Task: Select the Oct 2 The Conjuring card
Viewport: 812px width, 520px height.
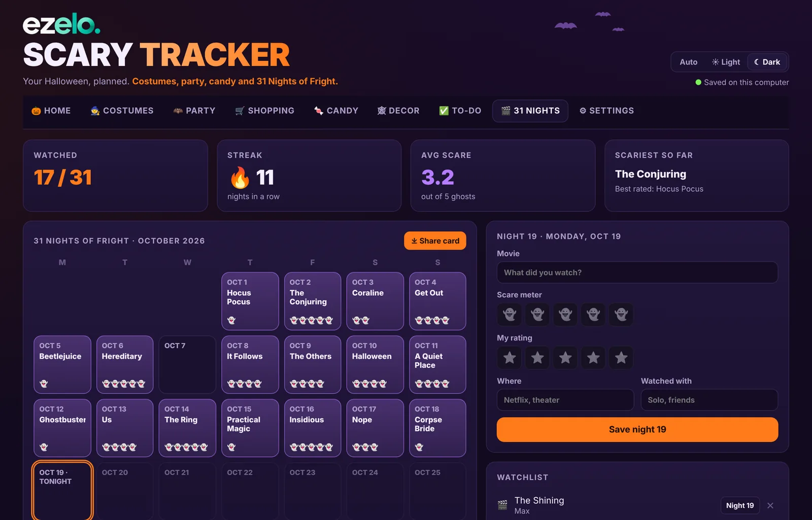Action: coord(313,301)
